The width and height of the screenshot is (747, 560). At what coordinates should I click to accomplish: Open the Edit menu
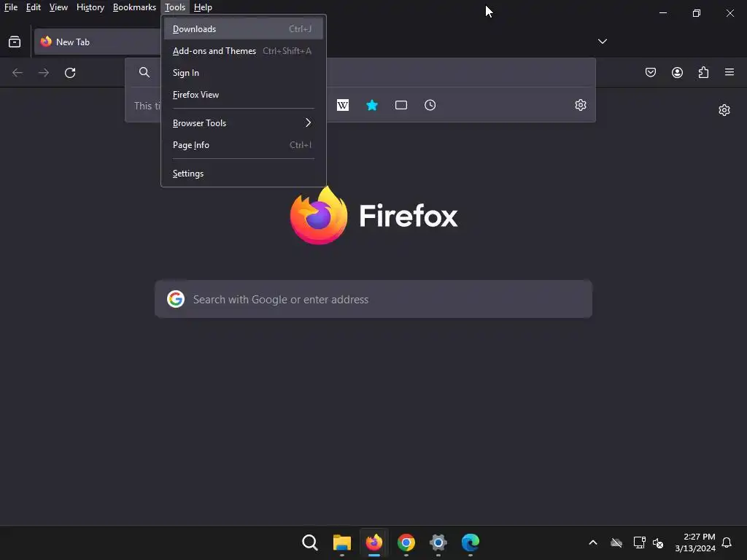[34, 7]
